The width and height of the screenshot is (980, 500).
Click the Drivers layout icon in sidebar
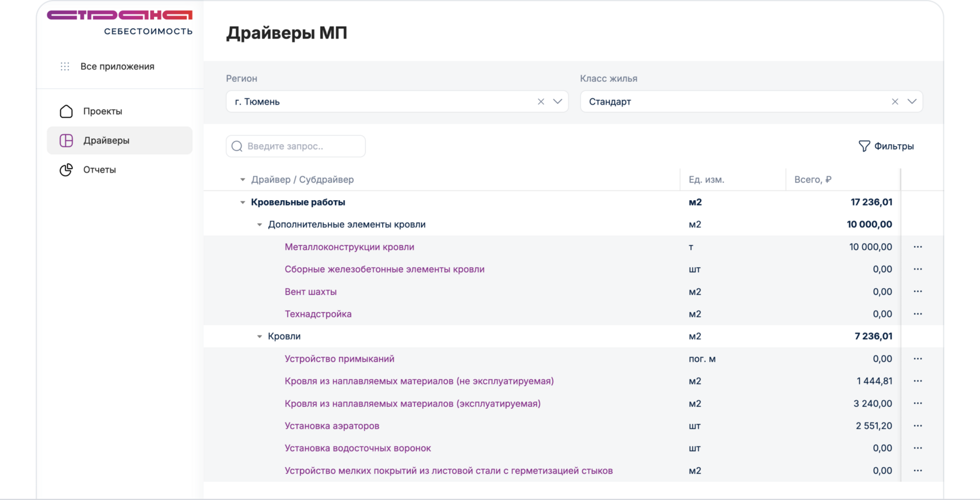point(66,141)
